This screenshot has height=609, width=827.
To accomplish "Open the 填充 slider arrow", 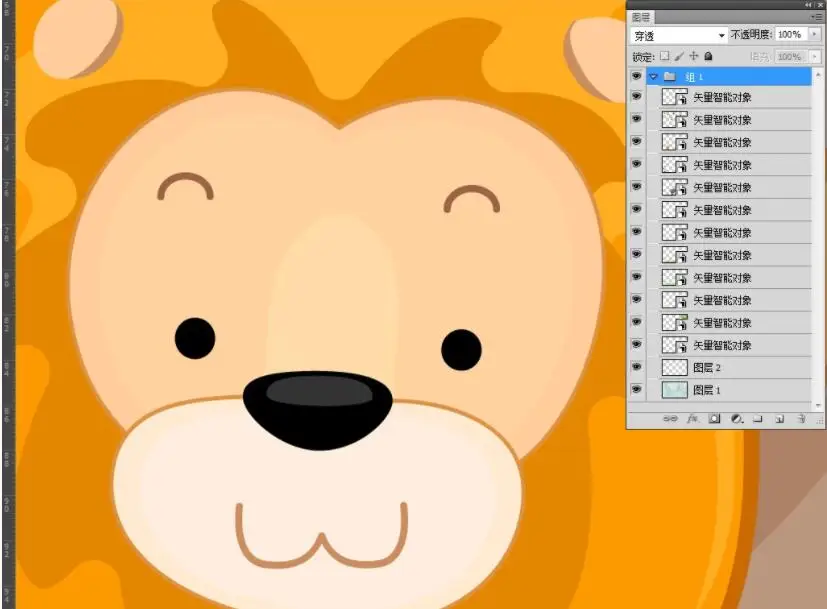I will [x=815, y=56].
